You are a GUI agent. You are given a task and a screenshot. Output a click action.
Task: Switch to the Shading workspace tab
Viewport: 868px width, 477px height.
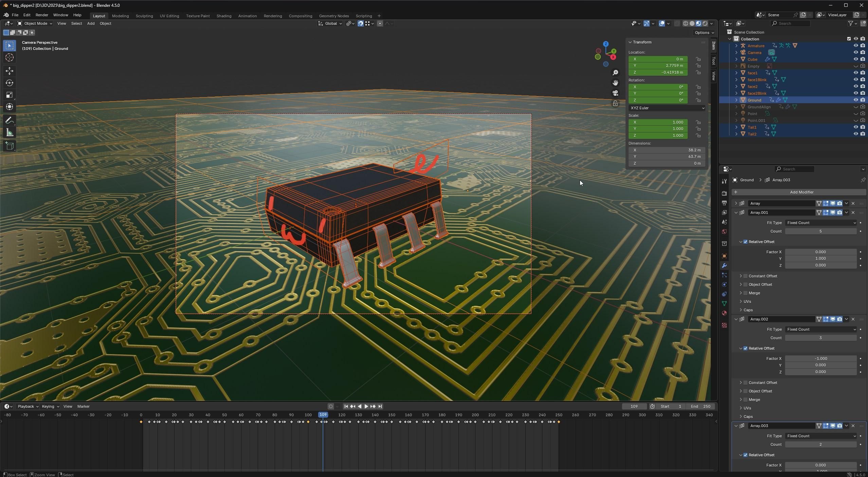223,16
